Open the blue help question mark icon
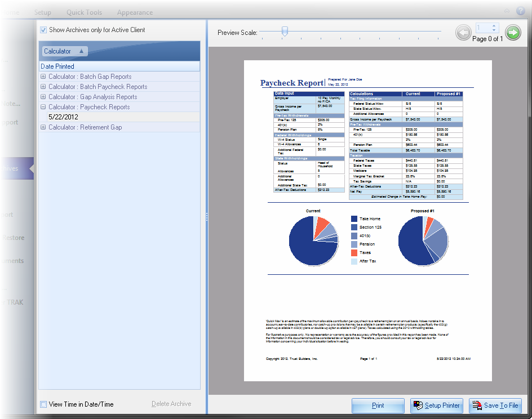The width and height of the screenshot is (532, 419). point(520,10)
